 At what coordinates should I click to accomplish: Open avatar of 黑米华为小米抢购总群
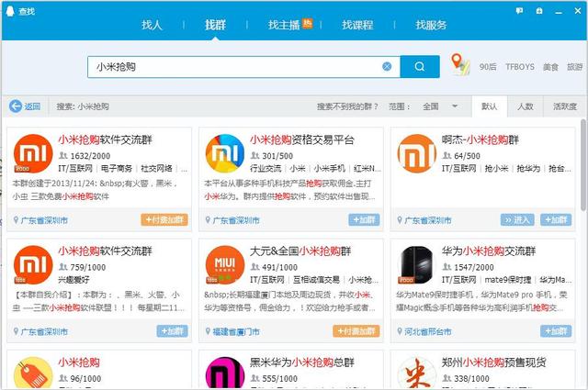point(225,373)
